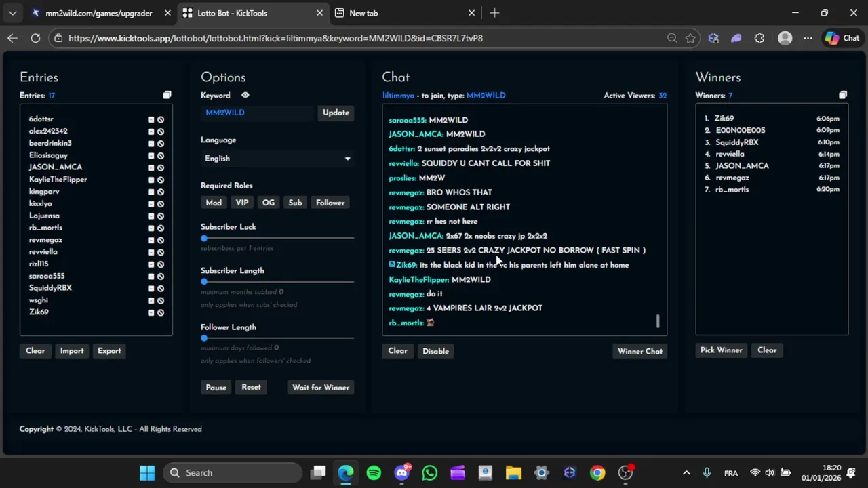The image size is (868, 488).
Task: Toggle the OG required role
Action: click(269, 203)
